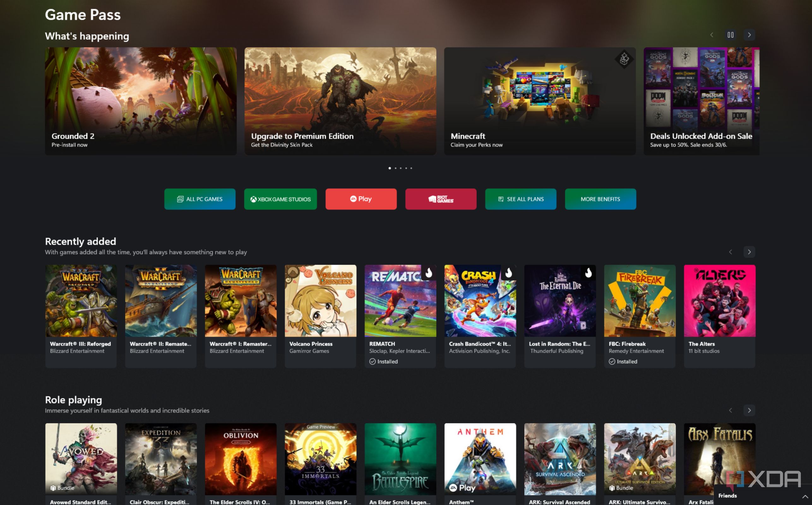This screenshot has width=812, height=505.
Task: Click MORE BENEFITS button
Action: tap(600, 199)
